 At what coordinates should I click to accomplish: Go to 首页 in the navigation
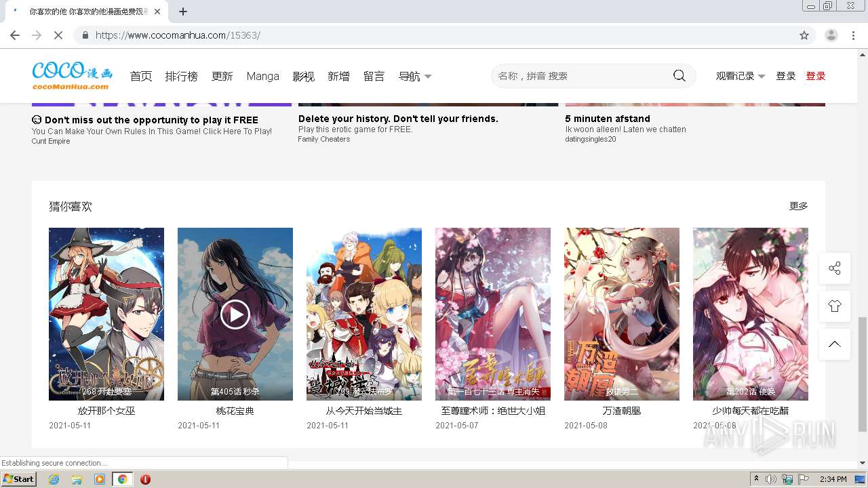coord(141,77)
